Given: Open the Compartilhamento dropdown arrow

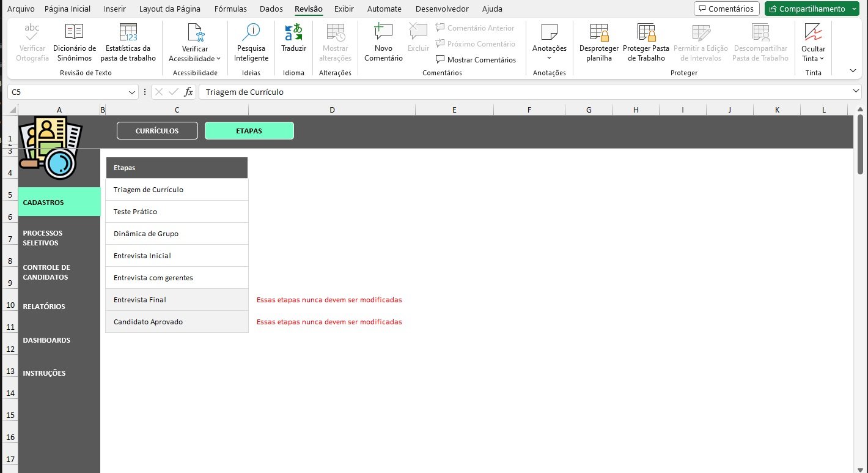Looking at the screenshot, I should click(x=854, y=9).
